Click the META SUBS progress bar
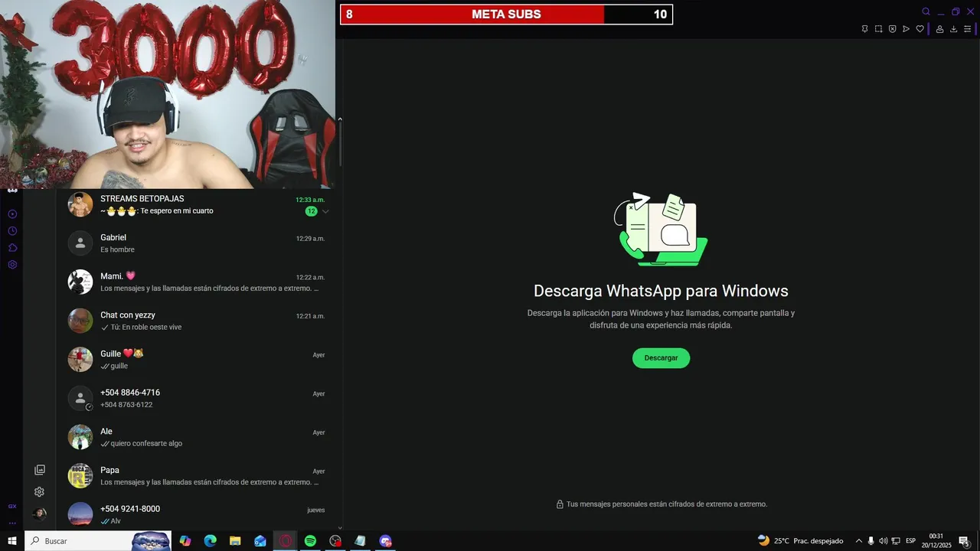The image size is (980, 551). tap(506, 14)
